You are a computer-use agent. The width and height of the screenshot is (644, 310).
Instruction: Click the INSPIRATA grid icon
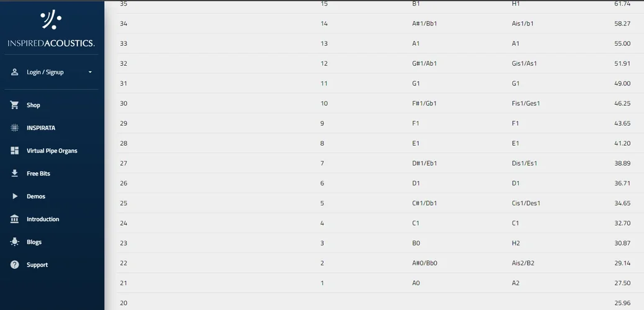tap(14, 128)
